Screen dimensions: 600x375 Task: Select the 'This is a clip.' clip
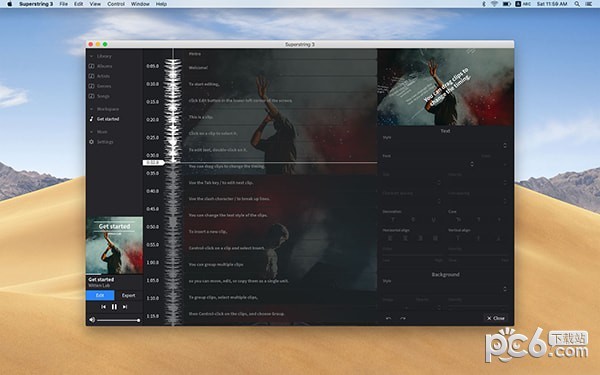[201, 117]
